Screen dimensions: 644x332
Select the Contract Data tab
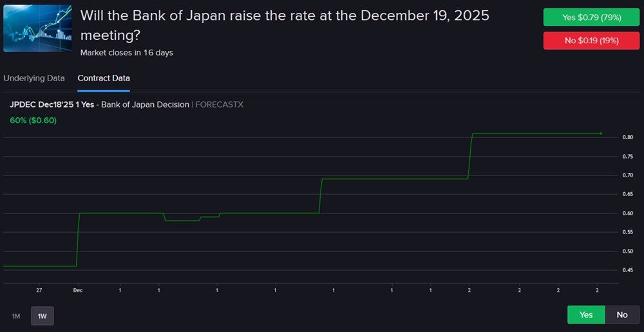(104, 78)
